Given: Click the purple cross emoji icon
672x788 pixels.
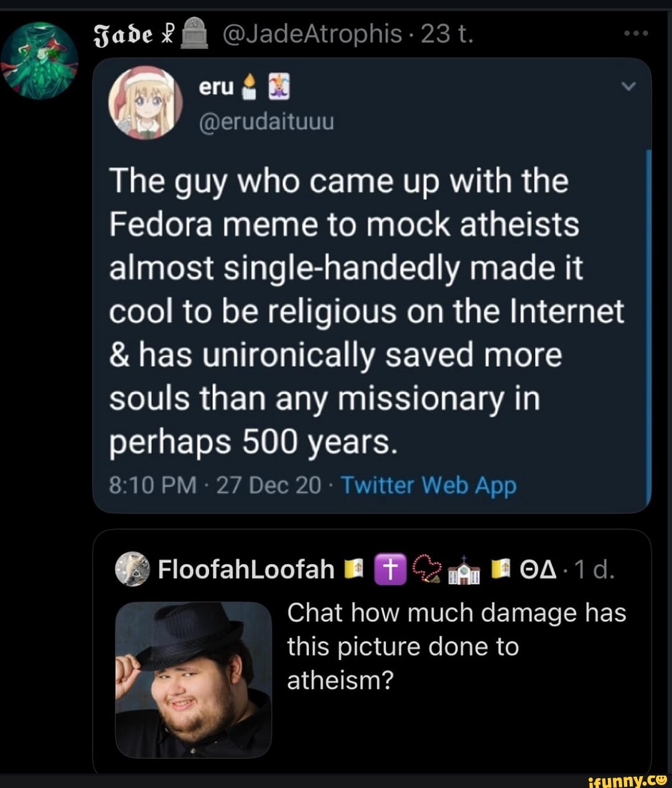Looking at the screenshot, I should (390, 569).
